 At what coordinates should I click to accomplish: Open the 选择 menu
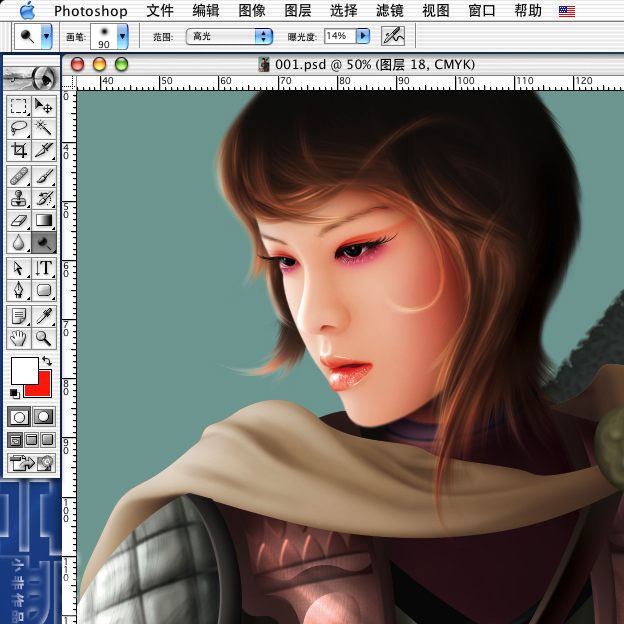tap(343, 11)
